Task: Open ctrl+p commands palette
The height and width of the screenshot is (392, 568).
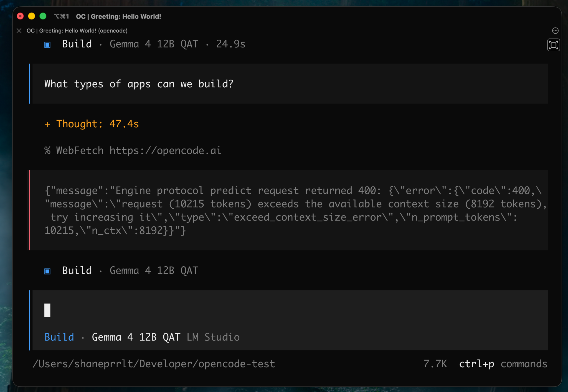Action: point(503,364)
